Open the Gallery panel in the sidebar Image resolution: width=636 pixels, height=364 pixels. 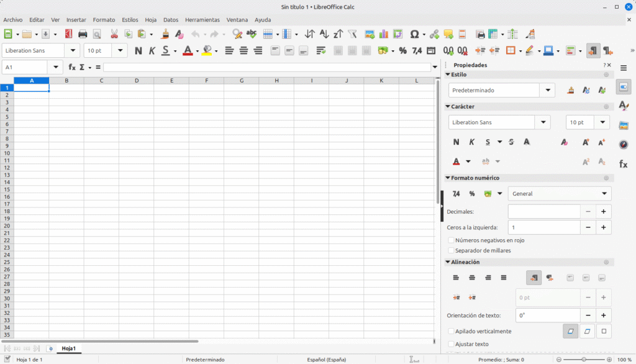pyautogui.click(x=624, y=125)
